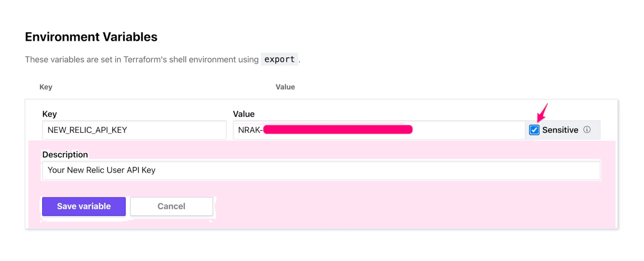Click the NRAK- prefix in Value field
The image size is (644, 261).
[x=250, y=130]
